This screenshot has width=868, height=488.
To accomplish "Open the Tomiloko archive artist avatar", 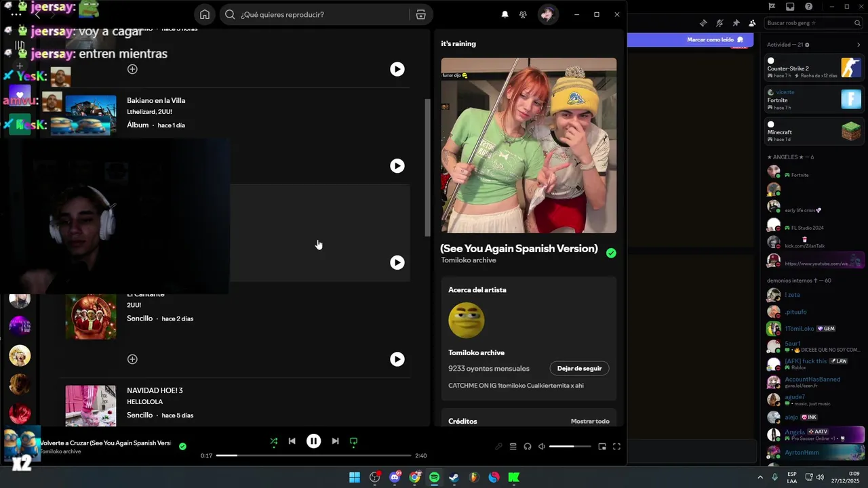I will click(x=467, y=320).
